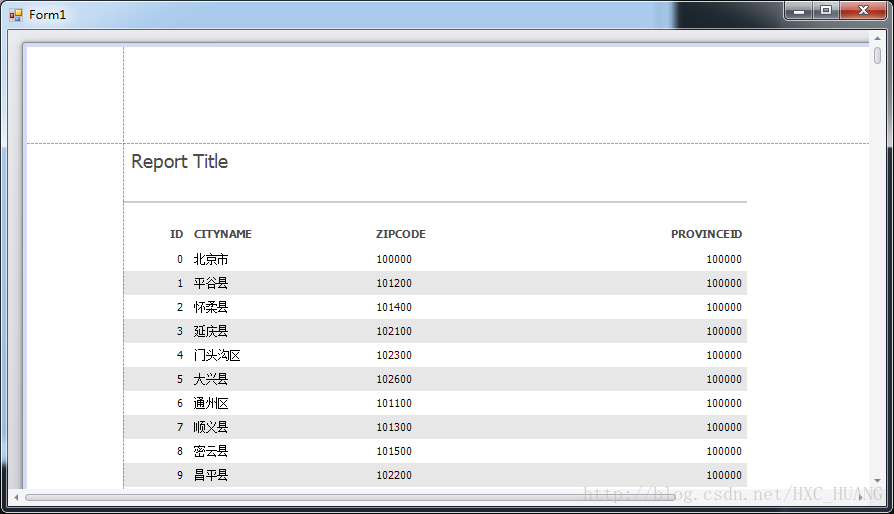Click the vertical scrollbar up arrow

click(x=877, y=38)
